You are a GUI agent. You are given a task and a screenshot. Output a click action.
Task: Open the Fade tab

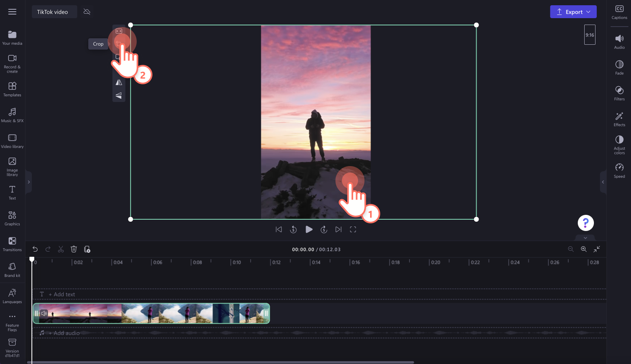[619, 68]
